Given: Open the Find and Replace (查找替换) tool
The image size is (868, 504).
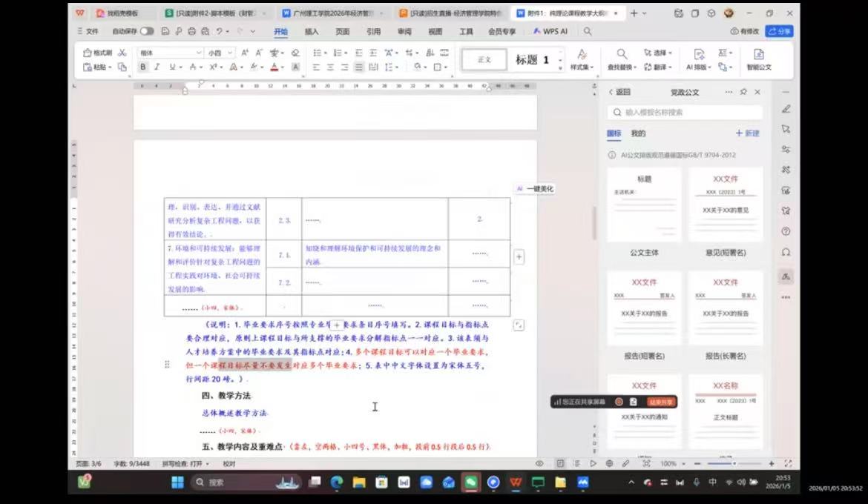Looking at the screenshot, I should tap(622, 59).
